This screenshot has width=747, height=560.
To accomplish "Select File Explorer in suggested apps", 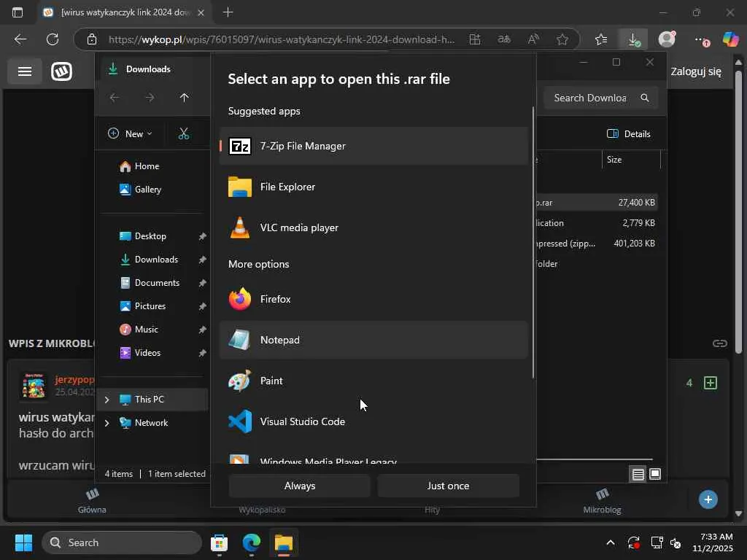I will point(373,187).
